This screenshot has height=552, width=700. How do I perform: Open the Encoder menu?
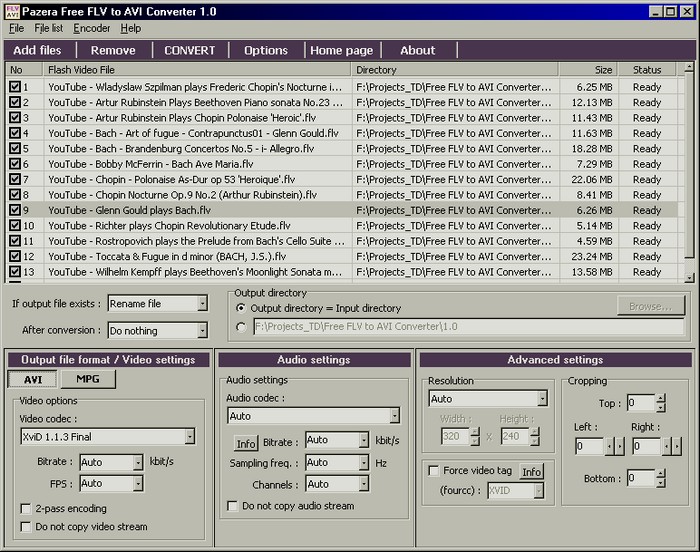(92, 28)
